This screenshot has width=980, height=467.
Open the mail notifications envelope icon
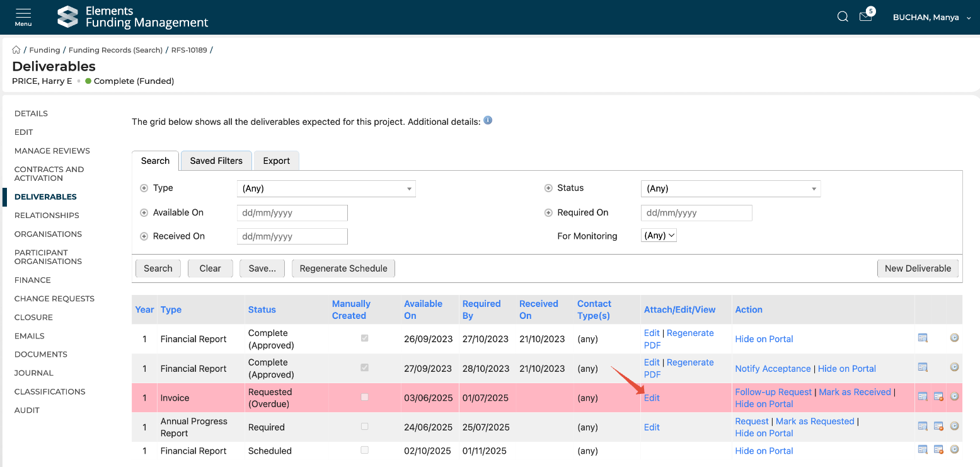click(x=865, y=17)
